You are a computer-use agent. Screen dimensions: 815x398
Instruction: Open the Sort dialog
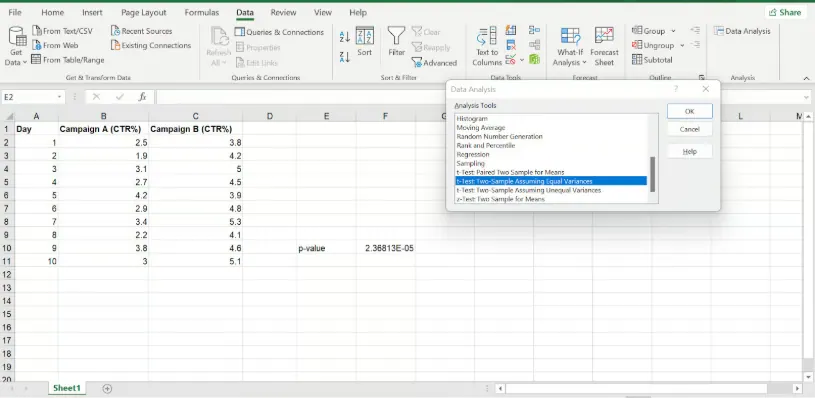pos(364,42)
